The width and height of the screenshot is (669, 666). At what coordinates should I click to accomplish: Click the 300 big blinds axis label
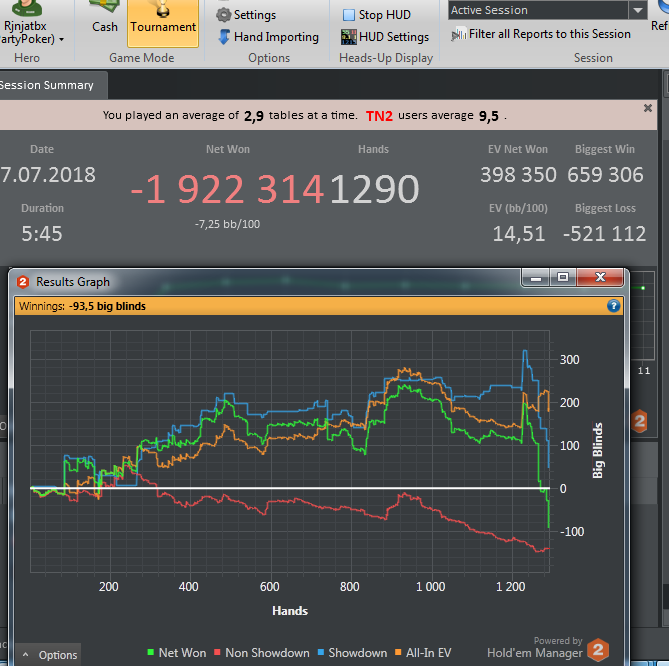[x=570, y=360]
